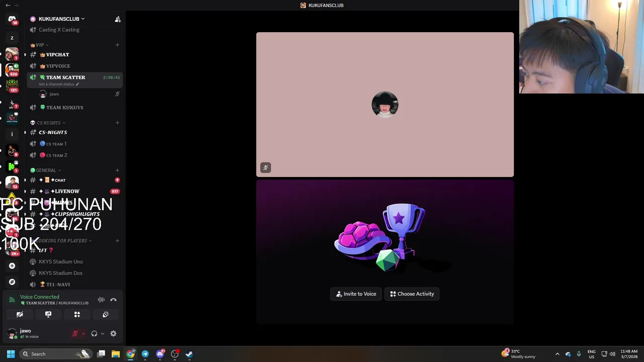Open File Explorer from the taskbar

tap(116, 354)
